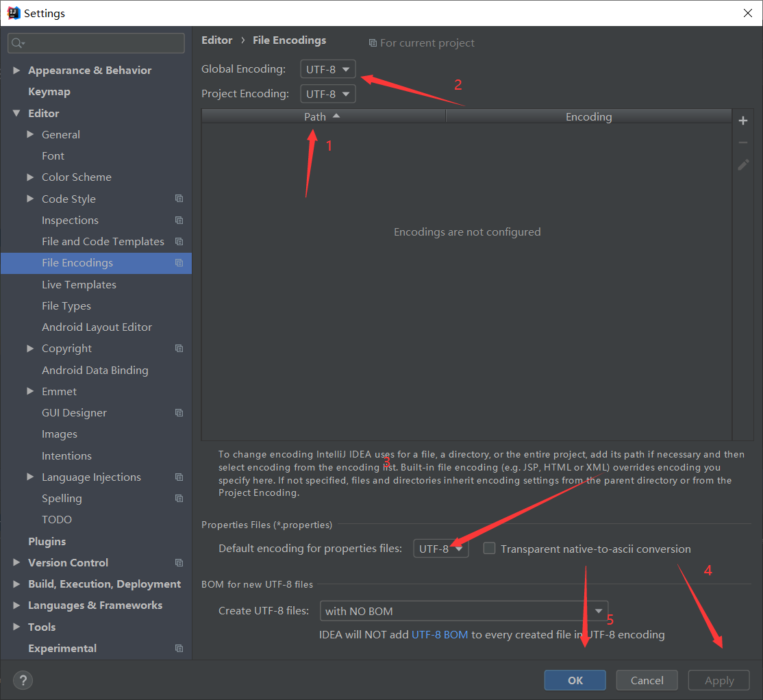Image resolution: width=763 pixels, height=700 pixels.
Task: Click the OK button
Action: pos(575,680)
